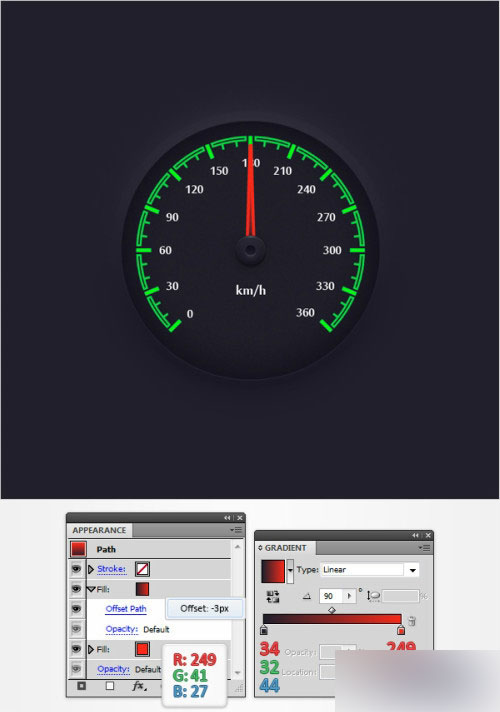Click the disabled aspect ratio percent field
This screenshot has height=712, width=500.
[x=400, y=596]
